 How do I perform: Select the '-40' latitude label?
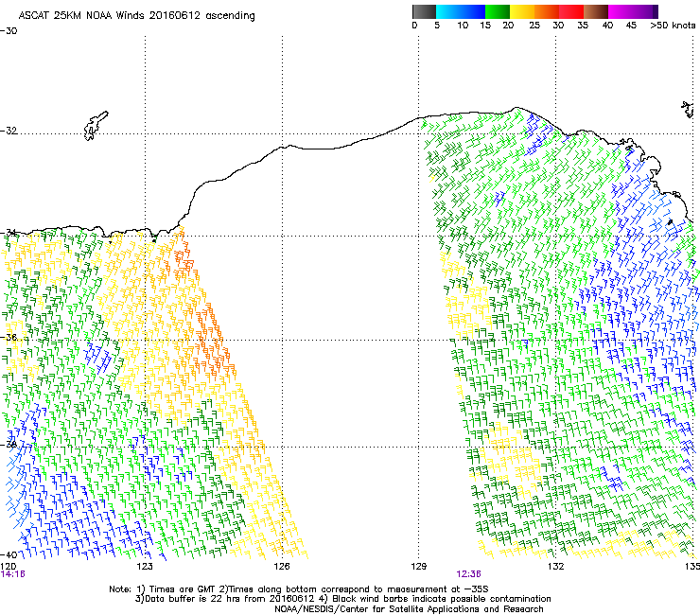pyautogui.click(x=9, y=554)
